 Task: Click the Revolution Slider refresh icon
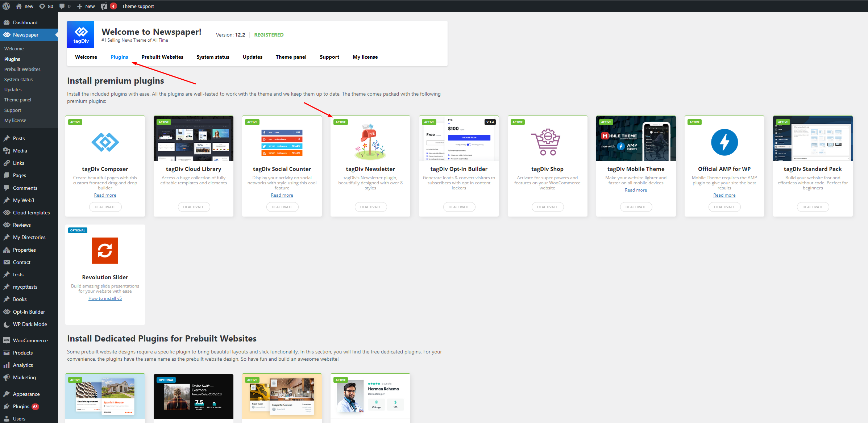105,250
